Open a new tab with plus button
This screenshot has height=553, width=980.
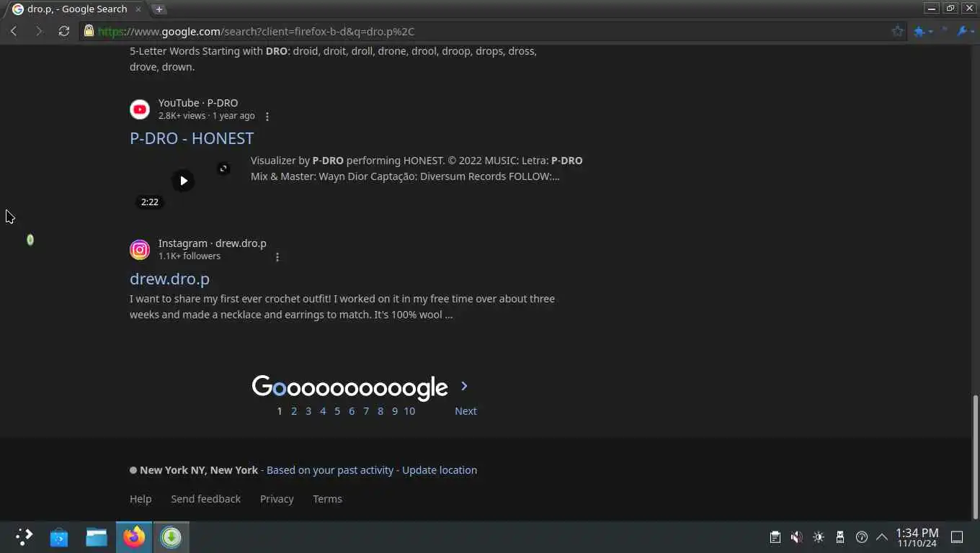159,9
